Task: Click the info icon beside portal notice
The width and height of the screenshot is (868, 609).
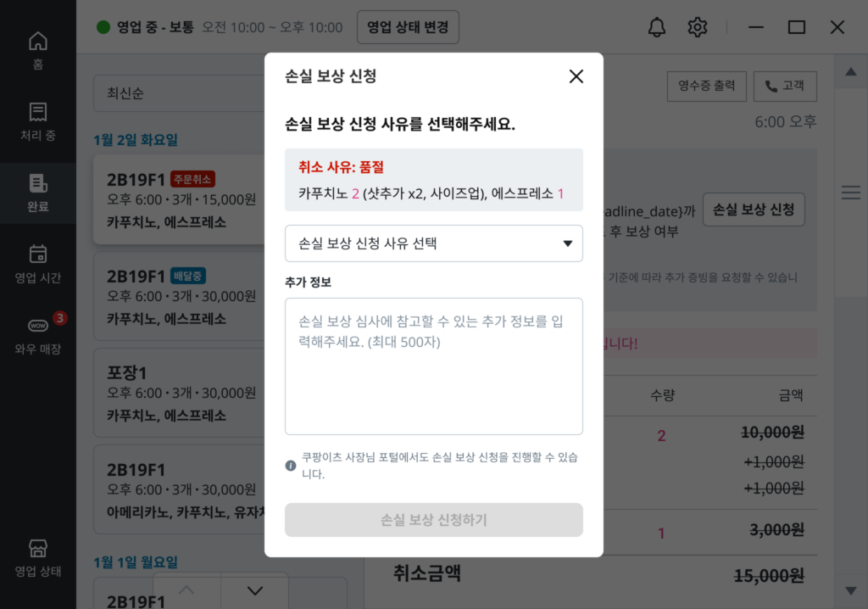Action: [x=291, y=466]
